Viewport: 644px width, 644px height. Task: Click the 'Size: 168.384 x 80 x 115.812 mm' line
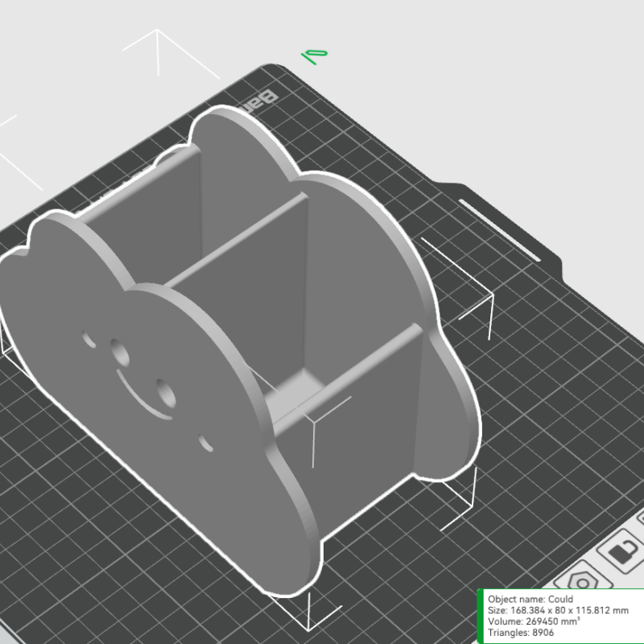tap(558, 610)
